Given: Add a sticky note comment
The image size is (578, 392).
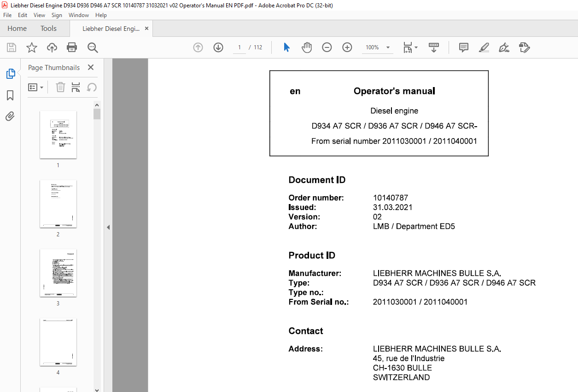Looking at the screenshot, I should (x=464, y=47).
